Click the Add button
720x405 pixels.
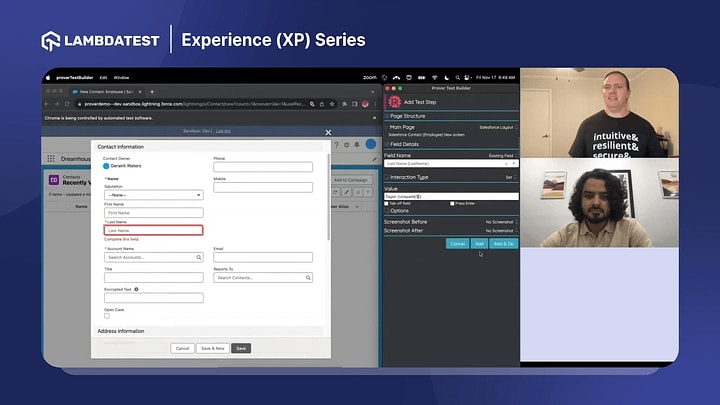(x=479, y=244)
